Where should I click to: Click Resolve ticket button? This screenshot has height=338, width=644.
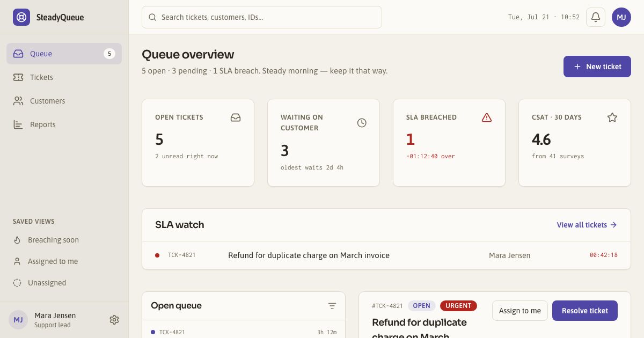pos(585,311)
